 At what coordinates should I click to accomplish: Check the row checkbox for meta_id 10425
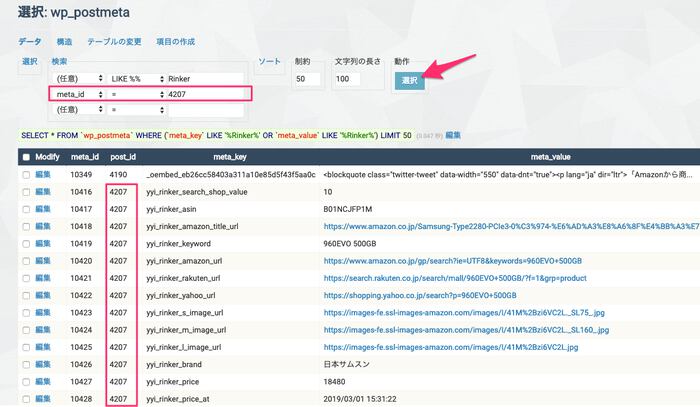click(26, 347)
